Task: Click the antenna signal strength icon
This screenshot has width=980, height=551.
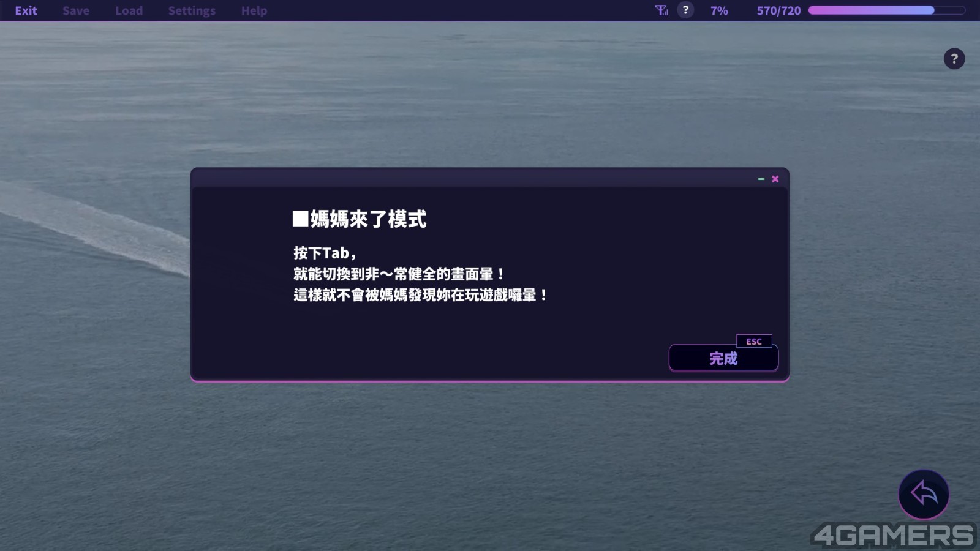Action: tap(661, 10)
